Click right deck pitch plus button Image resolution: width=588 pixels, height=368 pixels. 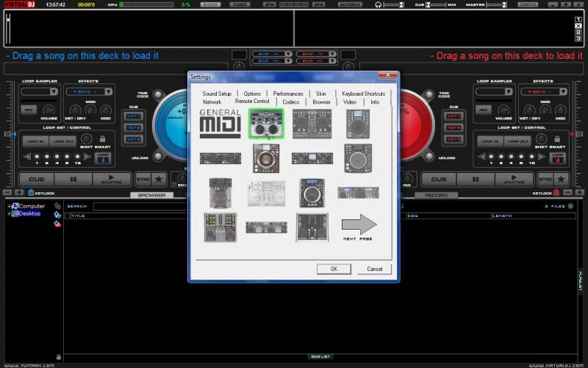pos(579,193)
